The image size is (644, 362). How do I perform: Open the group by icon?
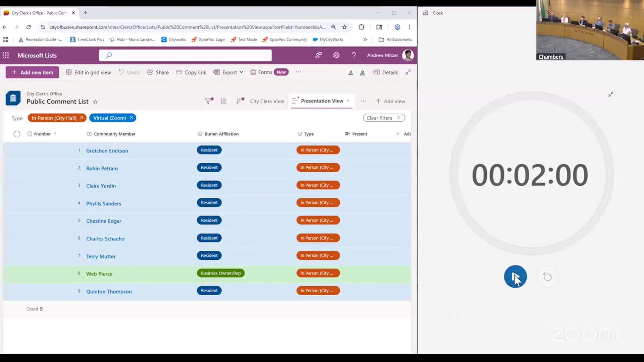[x=223, y=101]
